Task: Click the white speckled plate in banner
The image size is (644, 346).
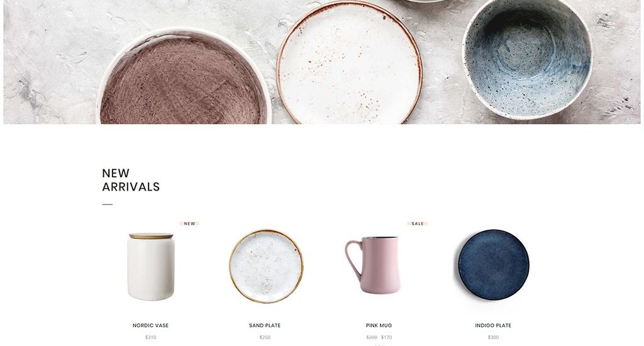Action: 349,62
